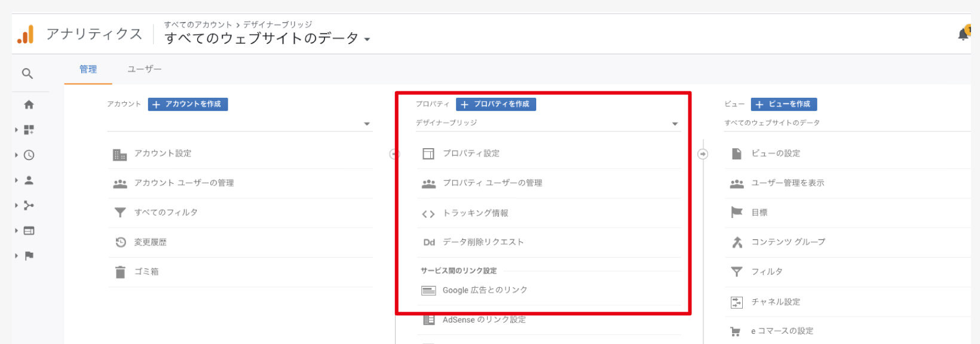The height and width of the screenshot is (344, 980).
Task: Click the プロパティを作成 button
Action: tap(495, 104)
